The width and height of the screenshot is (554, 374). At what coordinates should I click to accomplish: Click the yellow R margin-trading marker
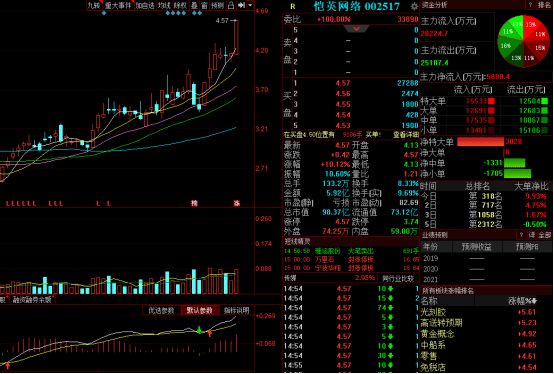coord(293,6)
